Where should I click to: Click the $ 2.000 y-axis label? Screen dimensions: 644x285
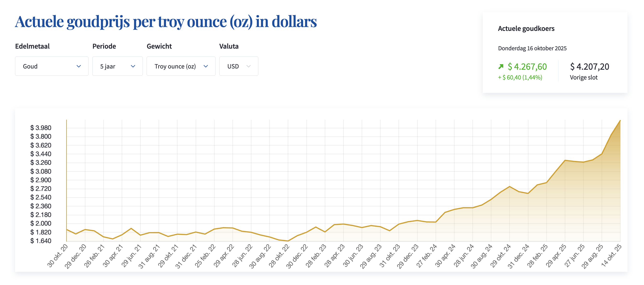click(x=41, y=223)
